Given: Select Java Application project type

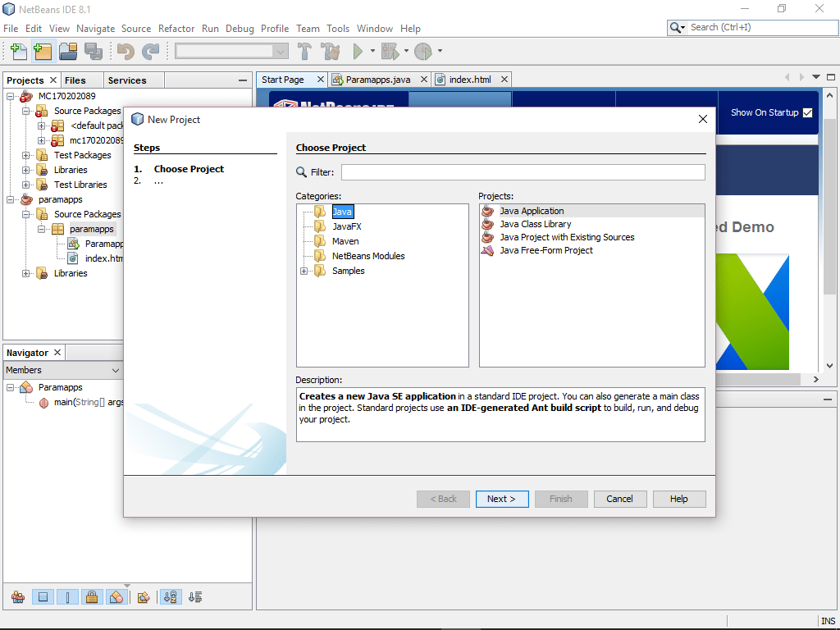Looking at the screenshot, I should pyautogui.click(x=592, y=211).
